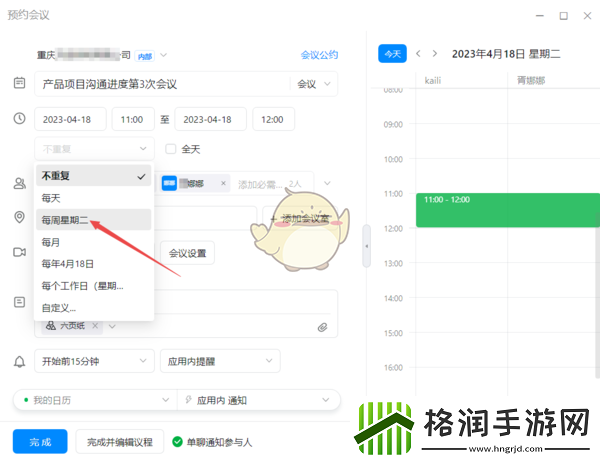The height and width of the screenshot is (460, 600).
Task: Click the paperclip attachment icon
Action: point(323,327)
